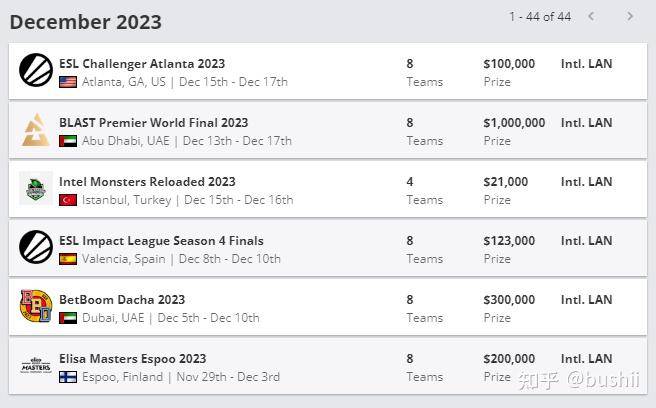Click the BetBoom Dacha logo
This screenshot has height=408, width=656.
click(x=36, y=306)
